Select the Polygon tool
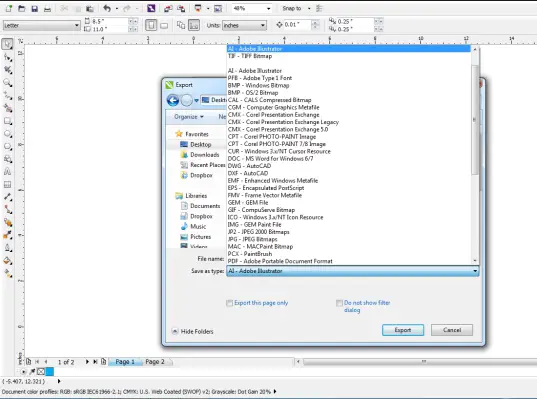The height and width of the screenshot is (399, 537). pyautogui.click(x=8, y=147)
